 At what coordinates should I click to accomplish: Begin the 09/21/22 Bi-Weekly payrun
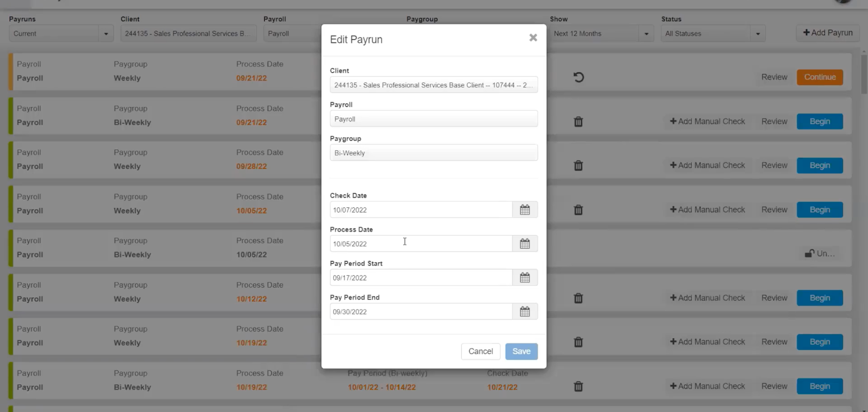[820, 122]
